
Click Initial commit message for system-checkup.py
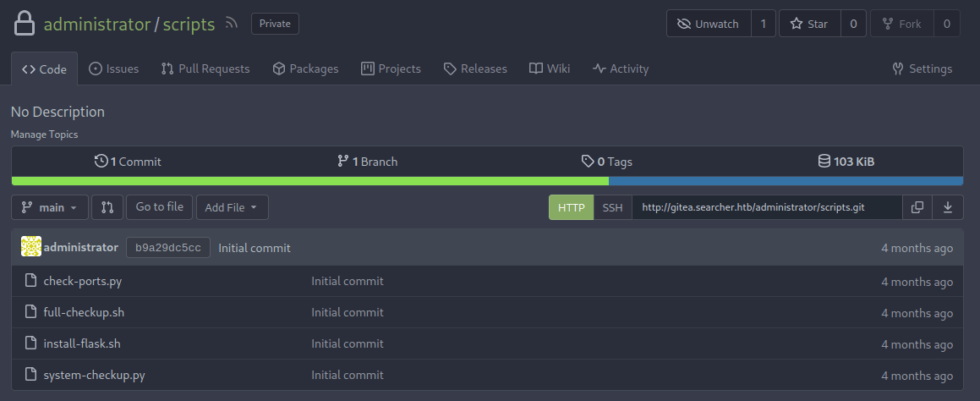[x=348, y=375]
